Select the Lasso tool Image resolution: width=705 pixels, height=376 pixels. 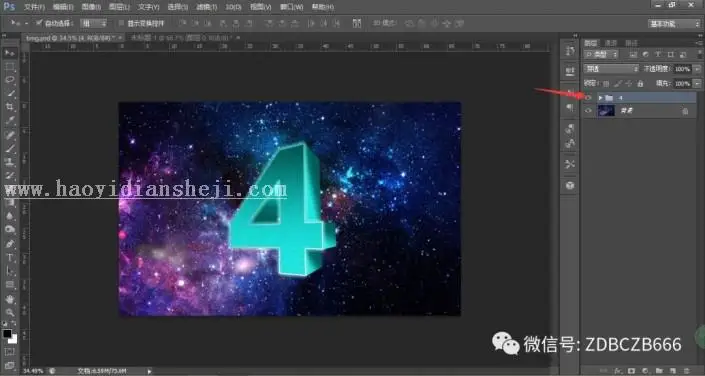(x=10, y=80)
